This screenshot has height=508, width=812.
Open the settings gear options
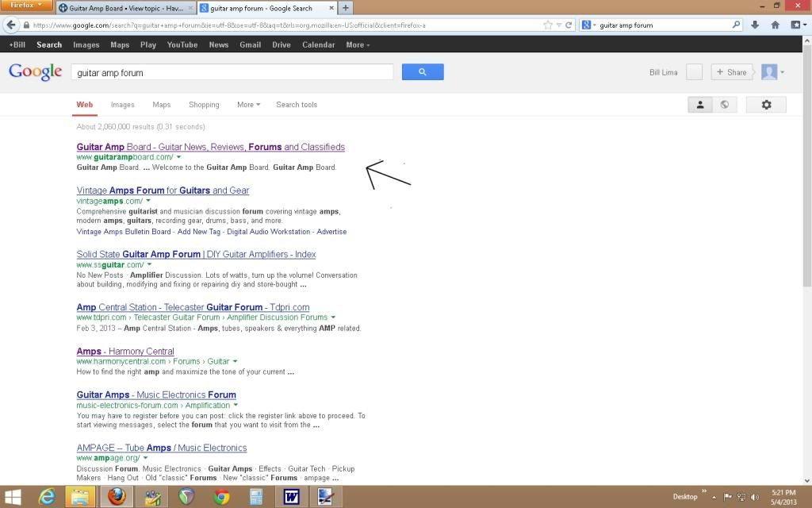coord(766,105)
